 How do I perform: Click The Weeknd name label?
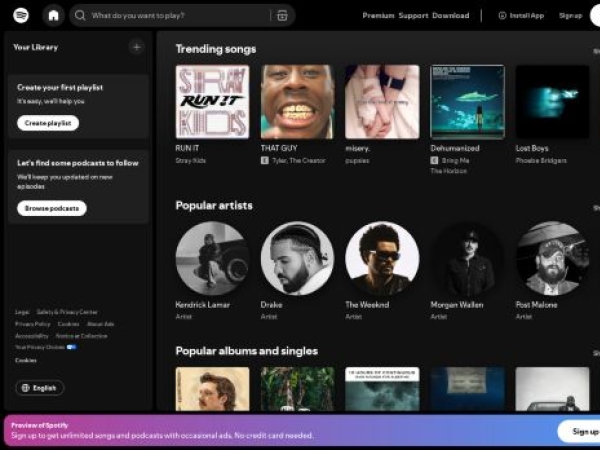(367, 305)
